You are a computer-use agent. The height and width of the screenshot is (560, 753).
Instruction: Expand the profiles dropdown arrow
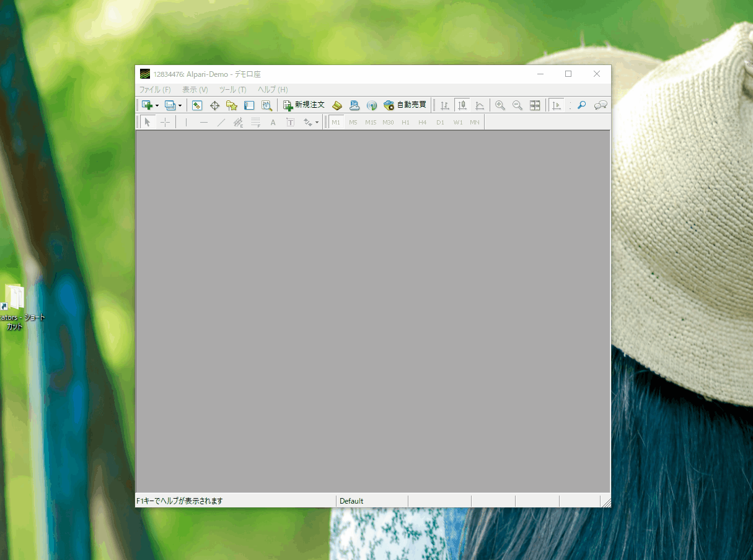pyautogui.click(x=180, y=105)
